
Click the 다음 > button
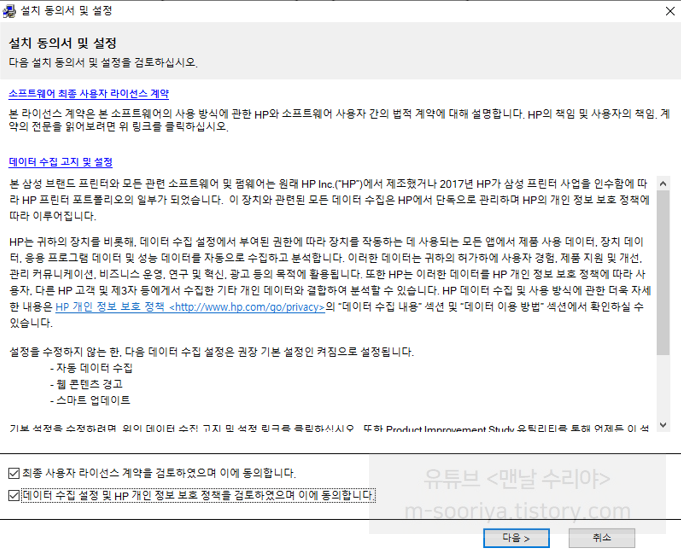coord(516,538)
